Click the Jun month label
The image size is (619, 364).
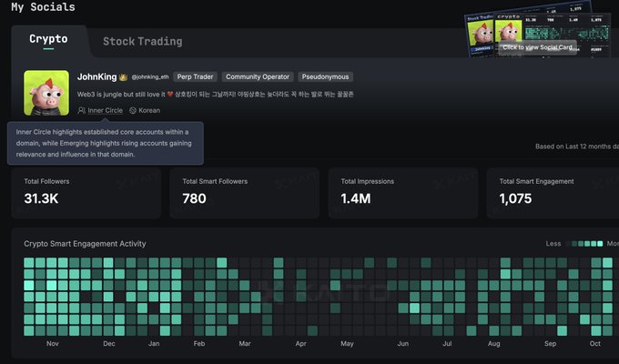click(x=403, y=343)
